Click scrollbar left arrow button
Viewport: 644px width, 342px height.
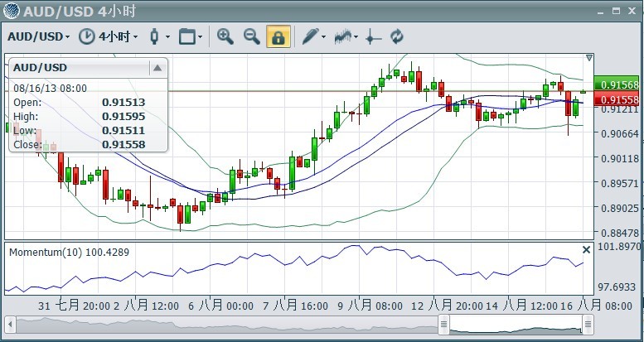click(x=10, y=325)
